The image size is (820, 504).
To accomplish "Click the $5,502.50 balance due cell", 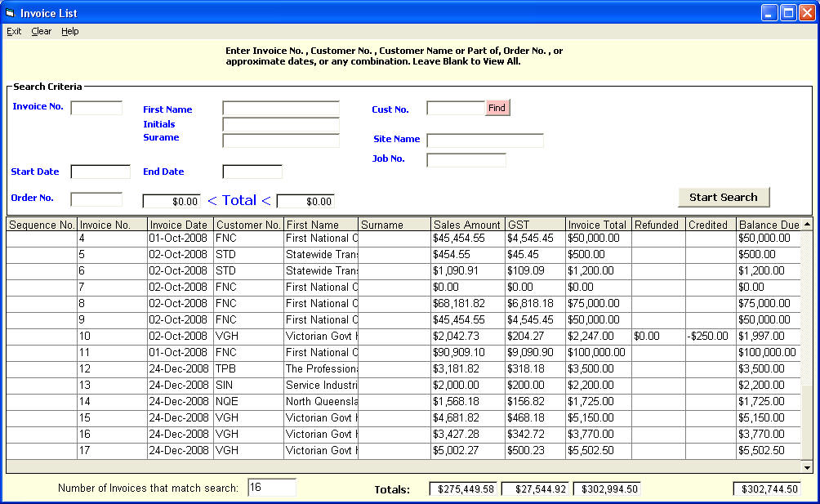I will (x=769, y=451).
